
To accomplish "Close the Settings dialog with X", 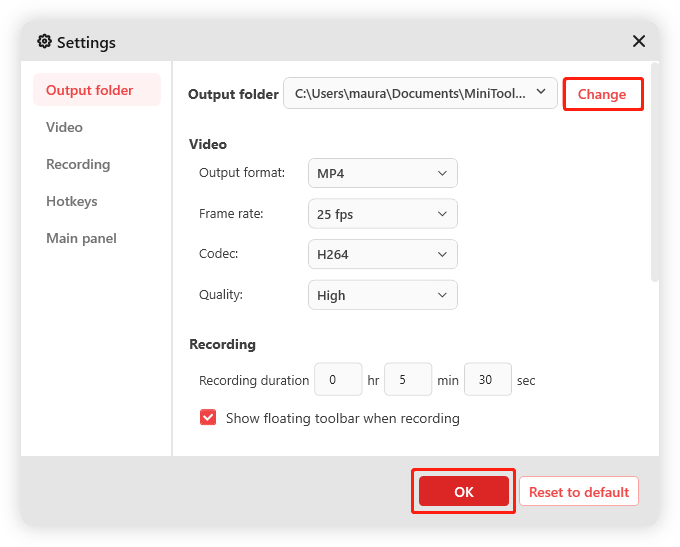I will click(639, 41).
